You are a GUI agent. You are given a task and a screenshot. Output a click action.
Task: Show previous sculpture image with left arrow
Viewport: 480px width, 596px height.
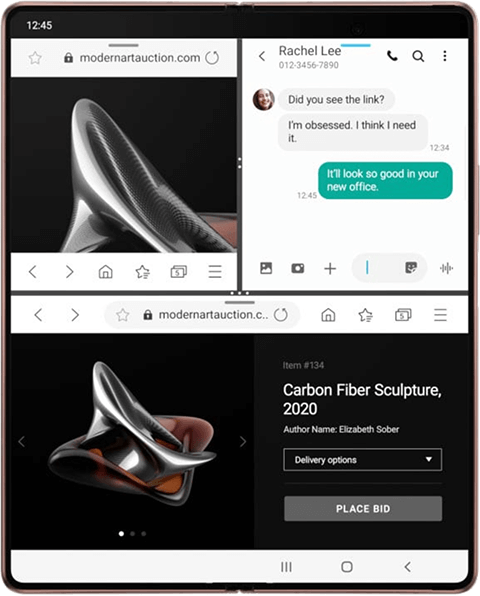(22, 441)
